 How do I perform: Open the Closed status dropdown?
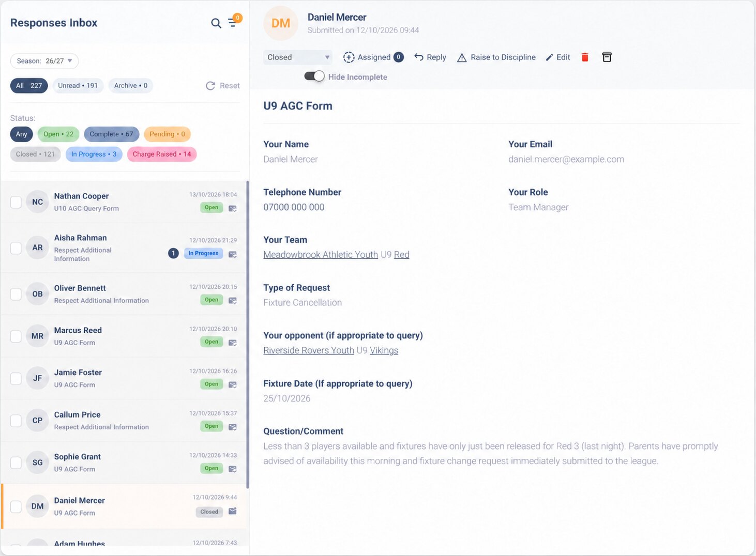tap(298, 57)
